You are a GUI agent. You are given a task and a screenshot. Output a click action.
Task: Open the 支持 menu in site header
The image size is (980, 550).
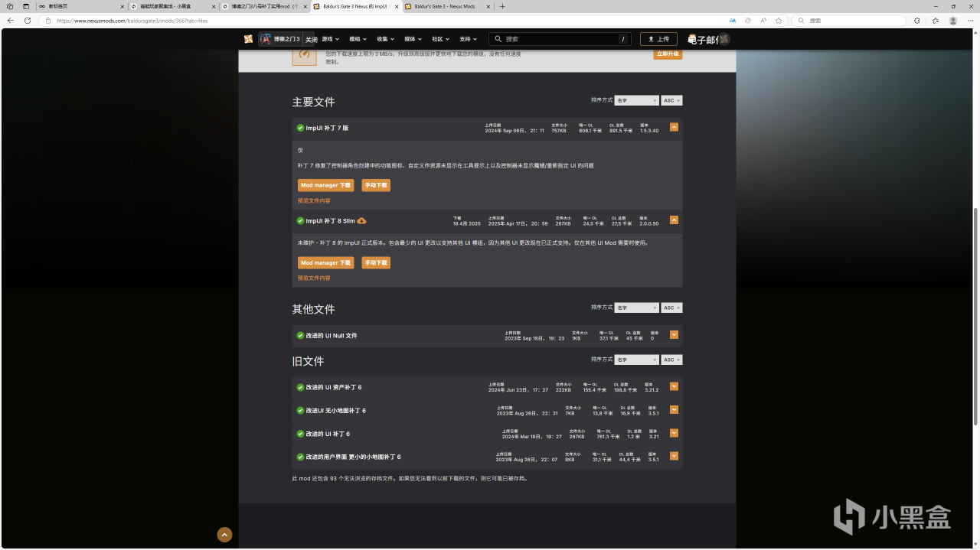[469, 39]
